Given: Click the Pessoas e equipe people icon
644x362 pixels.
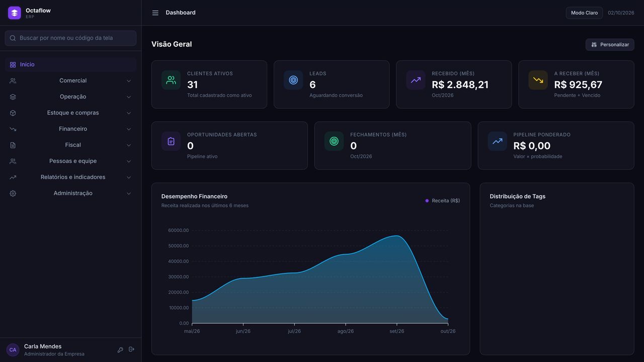Looking at the screenshot, I should [x=13, y=161].
